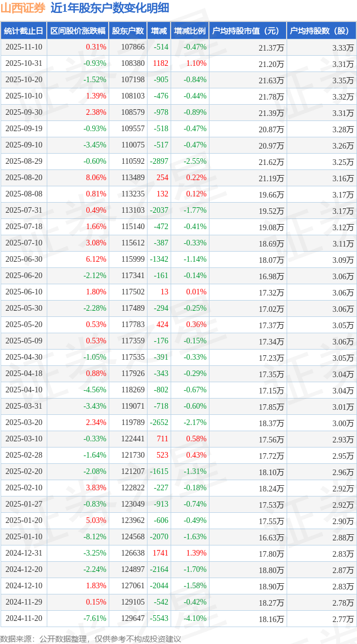This screenshot has width=357, height=644.
Task: Click the -5543 decrease value
Action: pyautogui.click(x=159, y=619)
